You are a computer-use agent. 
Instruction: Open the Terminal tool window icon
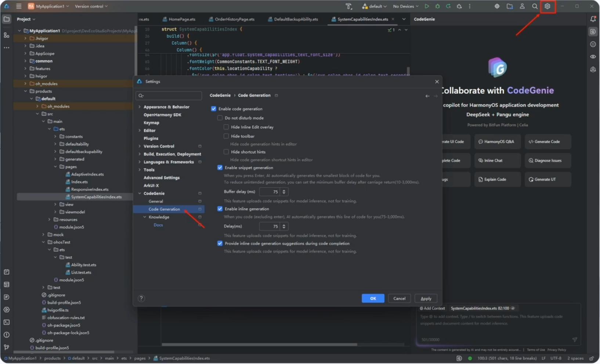7,322
